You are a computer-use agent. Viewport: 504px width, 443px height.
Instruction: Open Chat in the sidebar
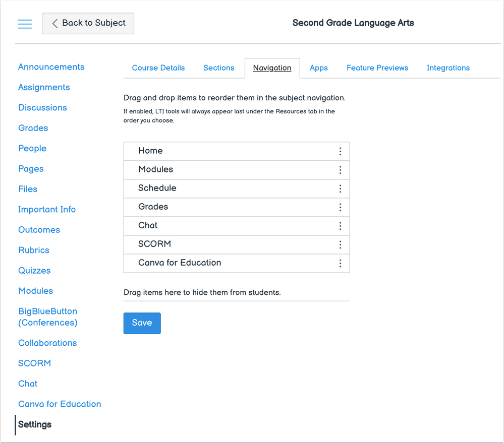pos(28,384)
